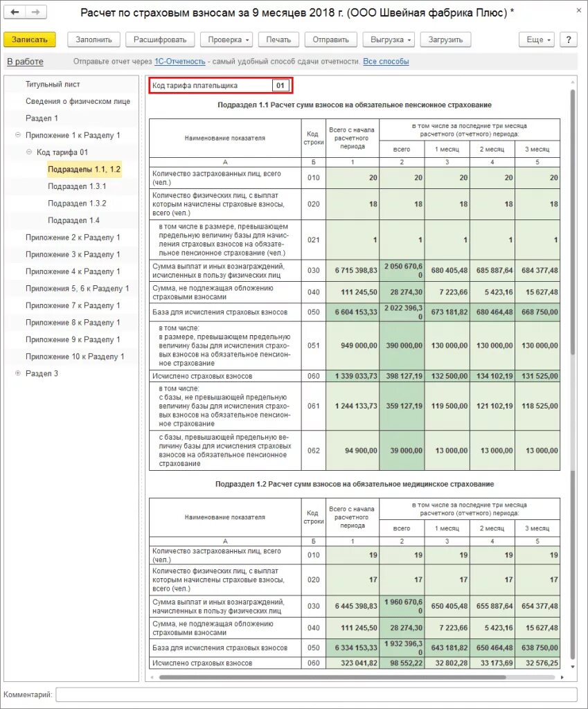This screenshot has height=709, width=588.
Task: Go back with the left arrow button
Action: [x=15, y=12]
